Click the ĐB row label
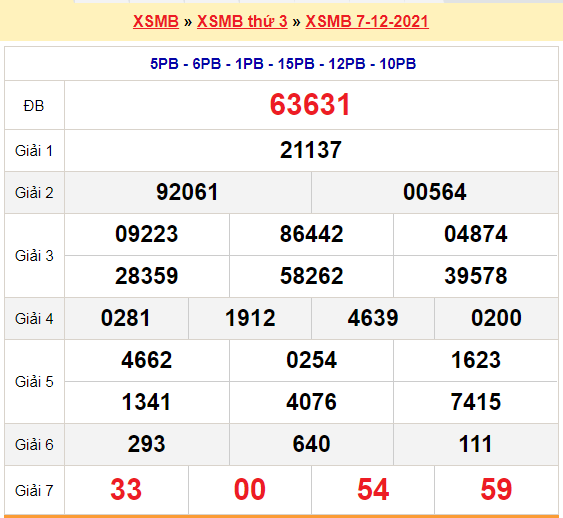 pyautogui.click(x=34, y=106)
